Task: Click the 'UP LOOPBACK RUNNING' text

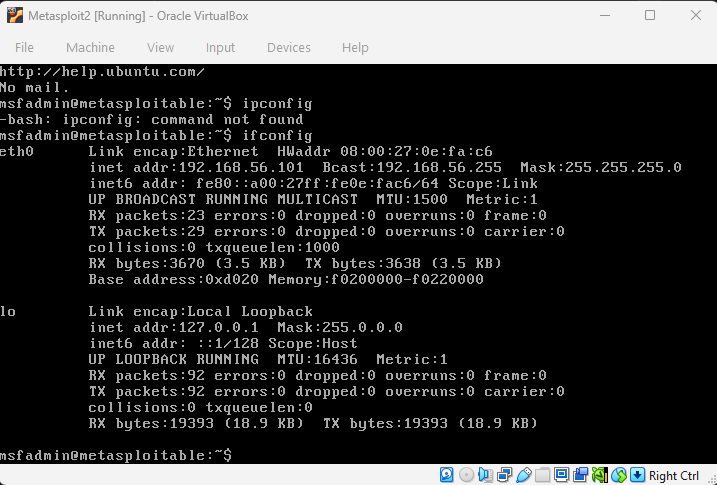Action: click(174, 359)
